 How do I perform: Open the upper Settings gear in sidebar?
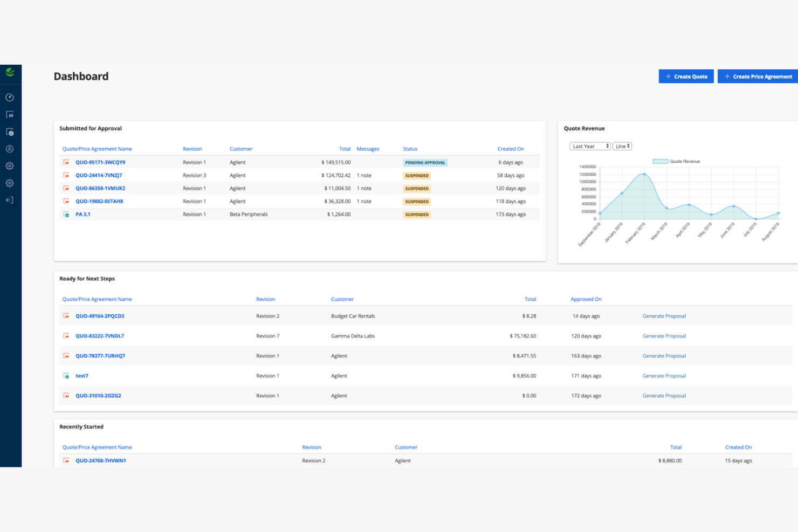pos(10,165)
